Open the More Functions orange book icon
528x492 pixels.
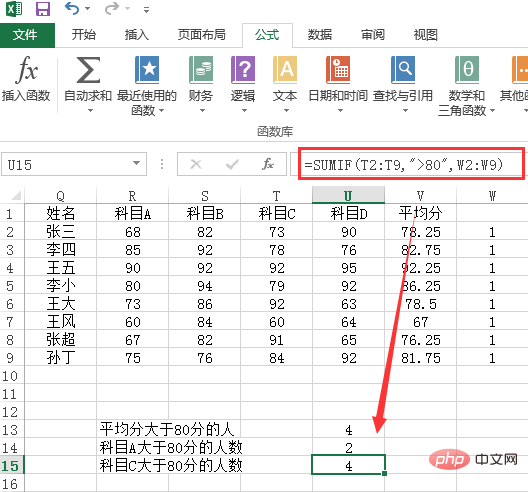pos(520,70)
